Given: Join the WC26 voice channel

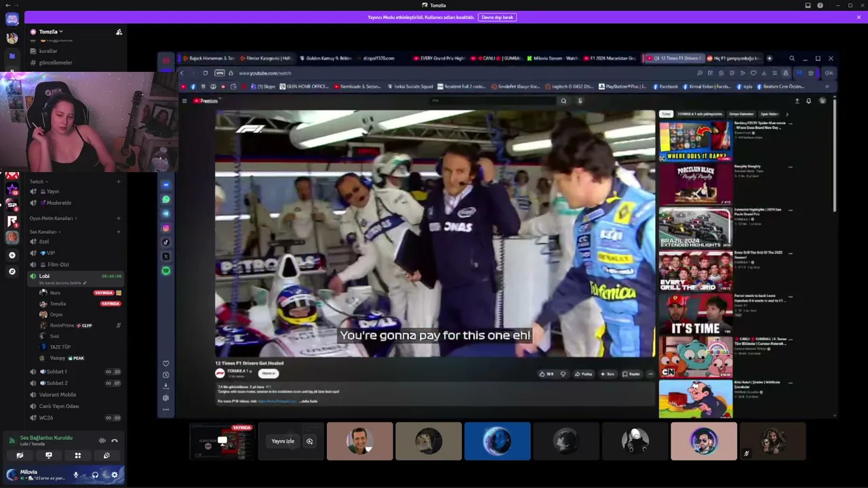Looking at the screenshot, I should [75, 418].
